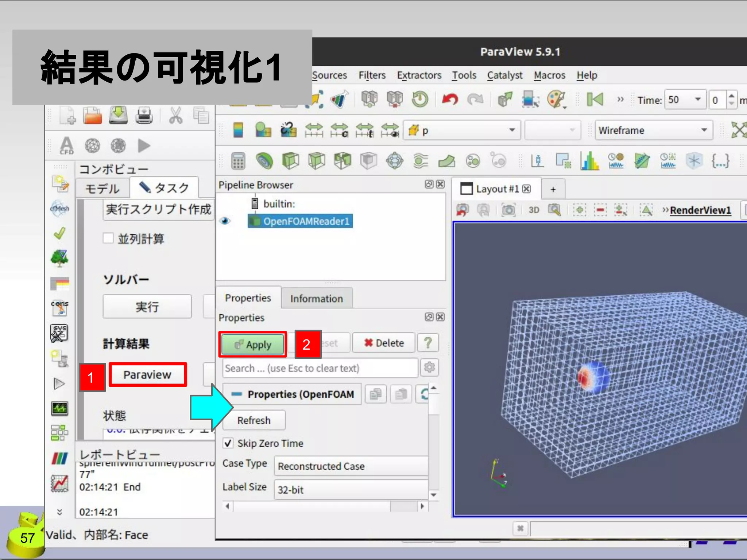The width and height of the screenshot is (747, 560).
Task: Click the 3D interaction mode button
Action: point(534,210)
